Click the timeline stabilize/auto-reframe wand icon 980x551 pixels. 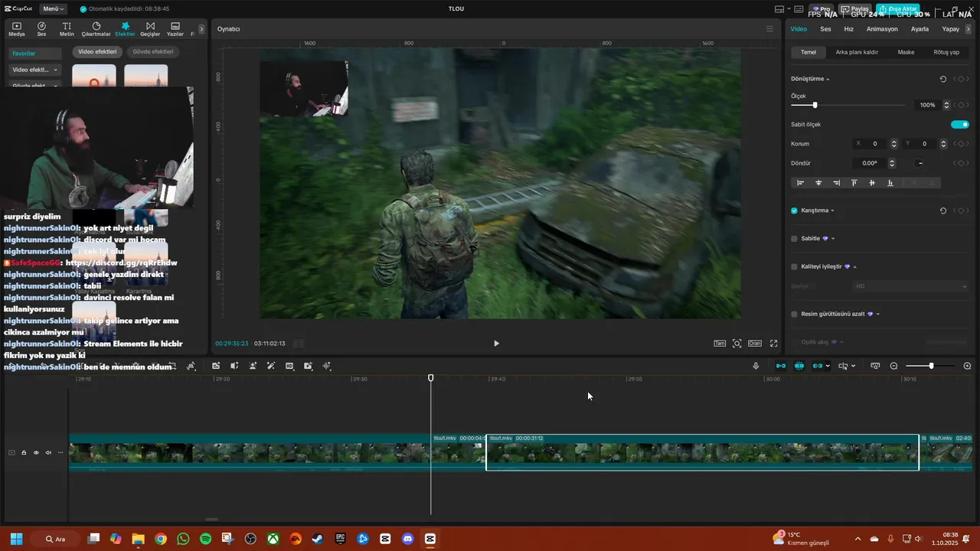[271, 366]
